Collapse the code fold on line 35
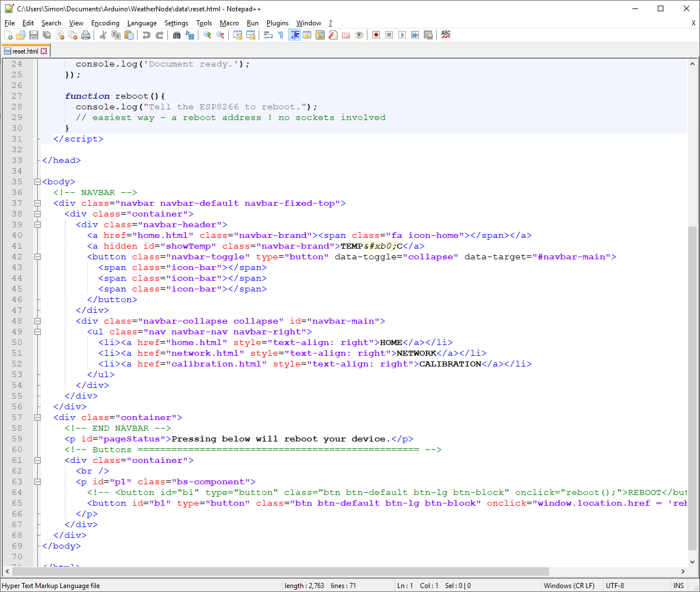Screen dimensions: 700x592 point(37,182)
